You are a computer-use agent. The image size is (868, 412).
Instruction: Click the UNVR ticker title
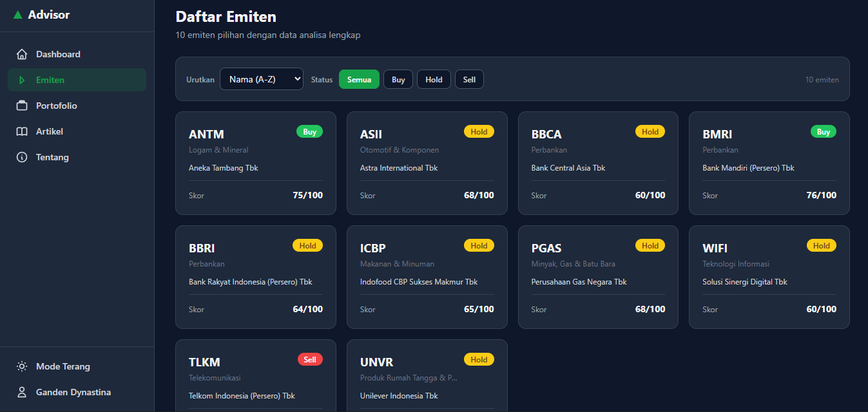coord(377,362)
